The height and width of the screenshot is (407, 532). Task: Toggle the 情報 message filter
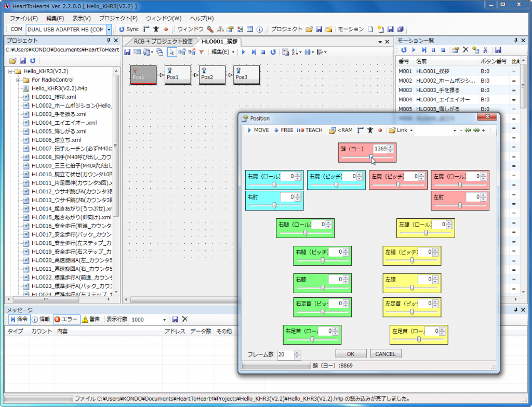(41, 319)
